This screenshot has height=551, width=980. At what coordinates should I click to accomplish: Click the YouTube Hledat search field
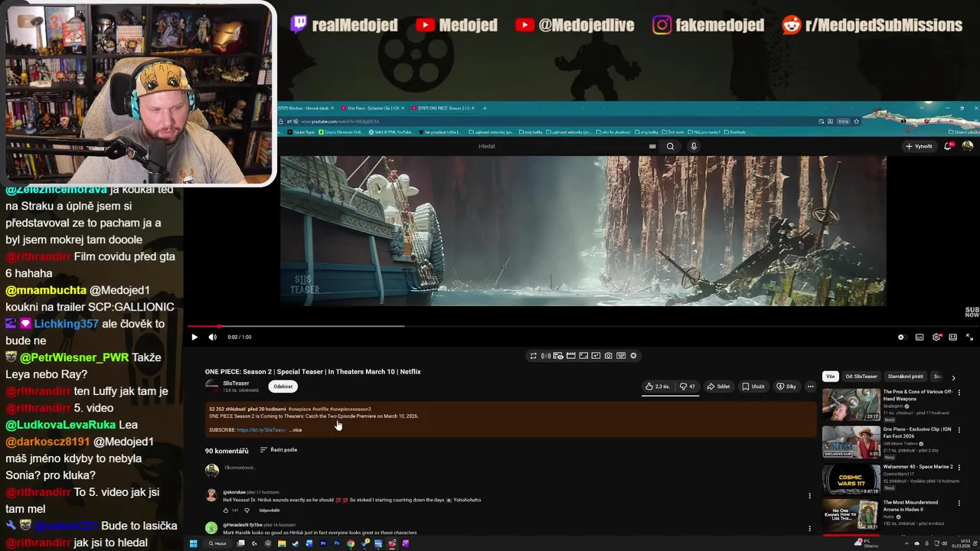[x=563, y=146]
